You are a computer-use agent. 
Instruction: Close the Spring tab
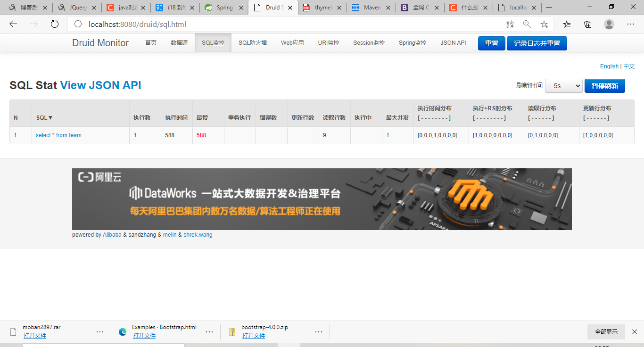pyautogui.click(x=241, y=8)
